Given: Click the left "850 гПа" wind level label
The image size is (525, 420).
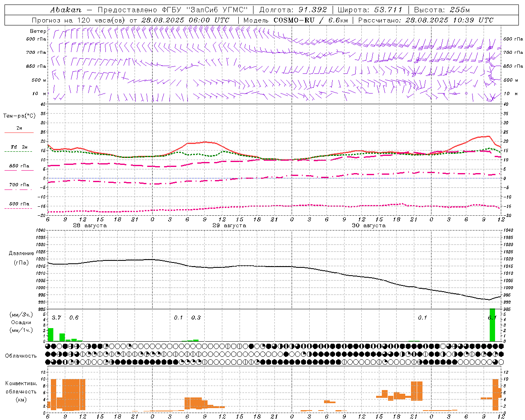Looking at the screenshot, I should (36, 66).
